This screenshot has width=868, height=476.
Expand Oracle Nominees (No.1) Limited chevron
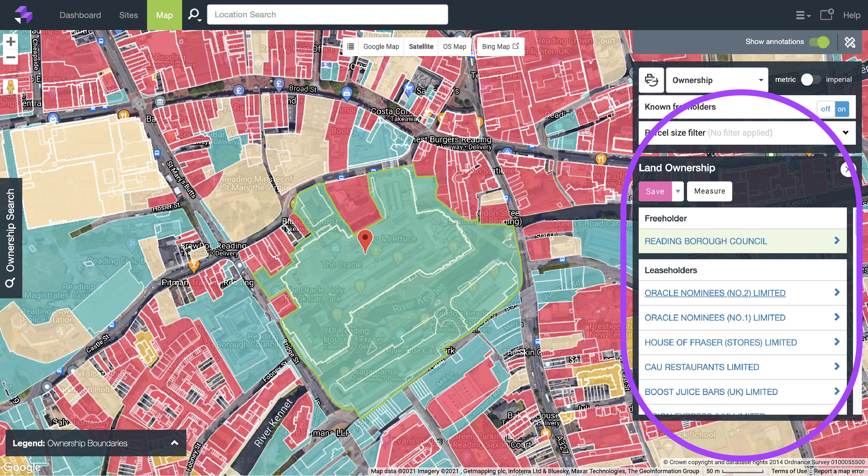click(837, 317)
